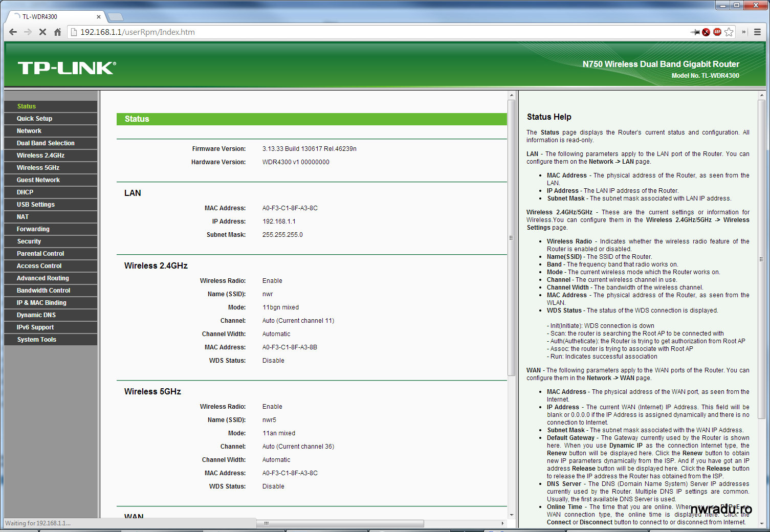Click the green Status section header
Screen dimensions: 770x532
pos(312,119)
